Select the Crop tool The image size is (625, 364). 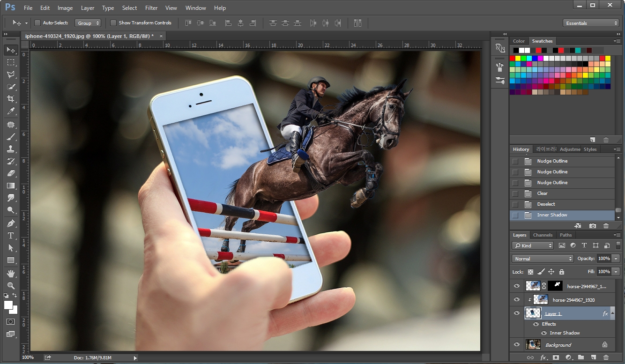pyautogui.click(x=12, y=99)
